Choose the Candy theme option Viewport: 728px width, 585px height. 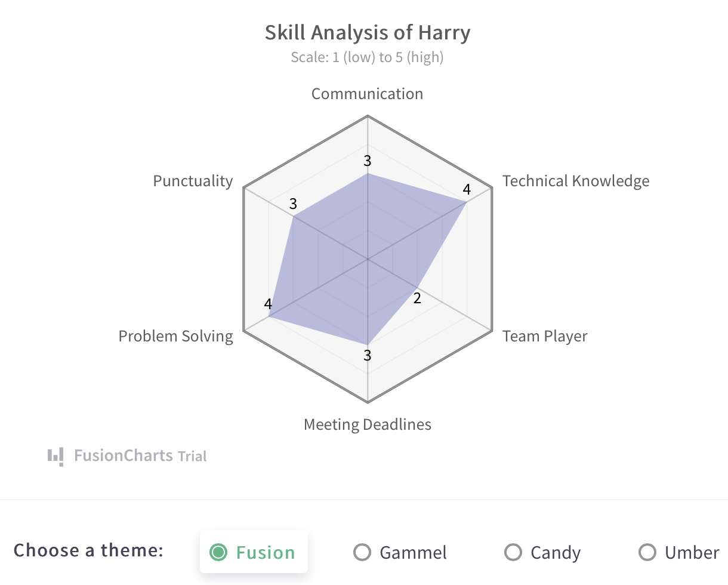click(x=513, y=552)
